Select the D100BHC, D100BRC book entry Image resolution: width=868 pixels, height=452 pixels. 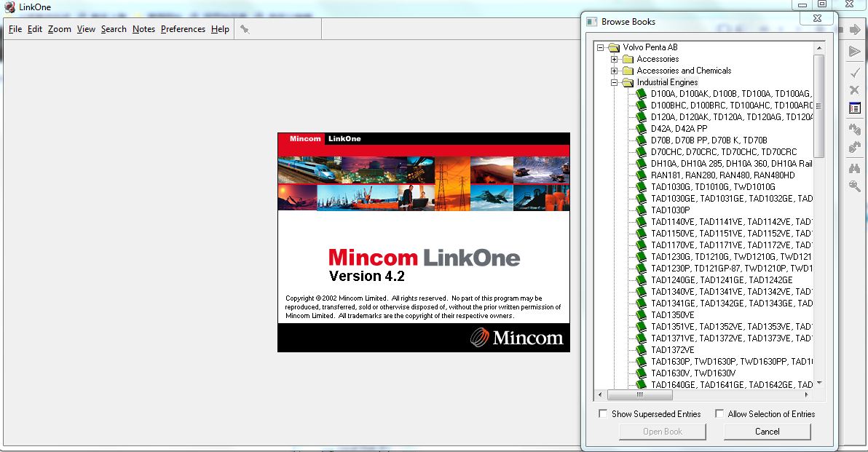pos(730,105)
